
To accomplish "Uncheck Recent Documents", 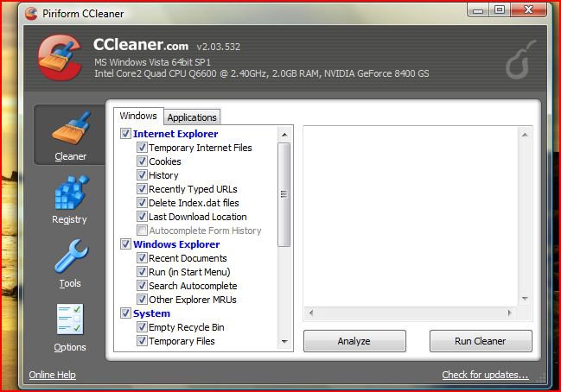I will click(142, 258).
